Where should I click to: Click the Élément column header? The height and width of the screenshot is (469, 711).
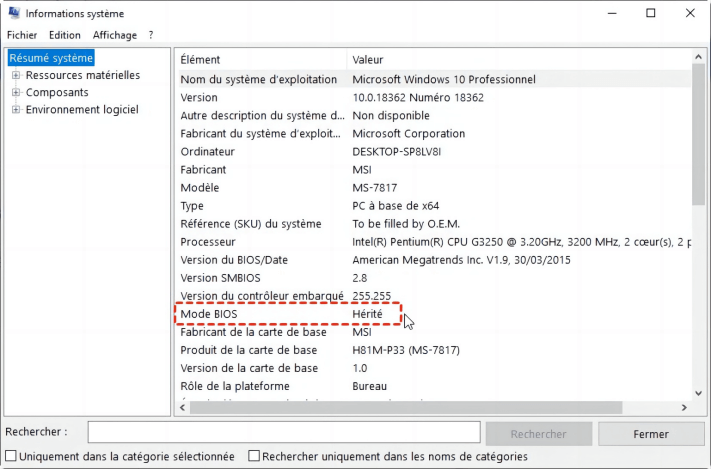[260, 59]
